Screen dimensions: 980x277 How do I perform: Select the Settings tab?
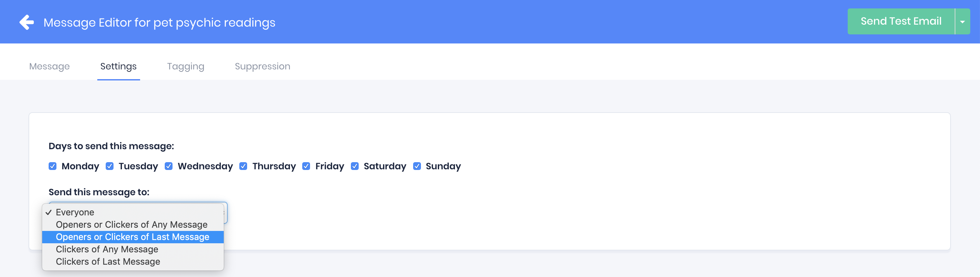pos(118,66)
